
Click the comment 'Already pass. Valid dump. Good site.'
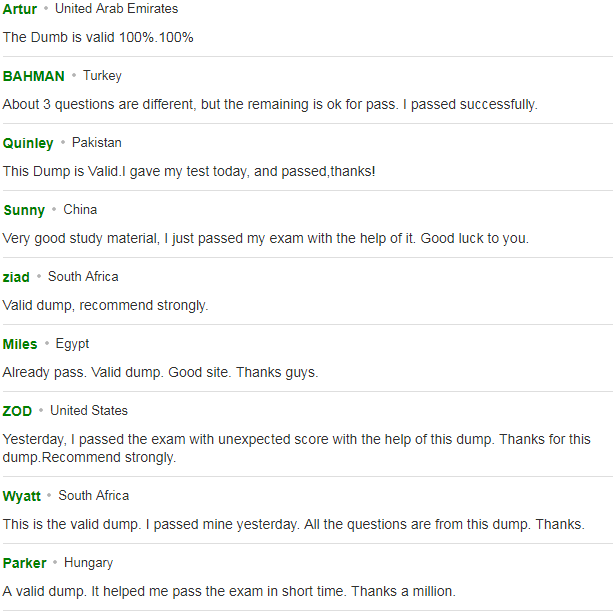pos(160,372)
